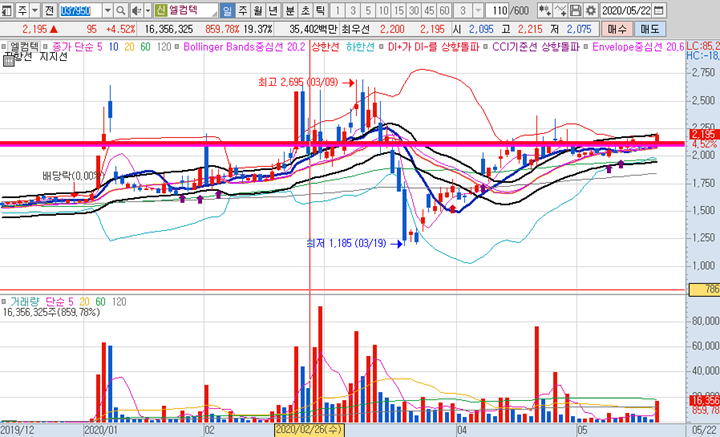Open the stock code dropdown arrow
Viewport: 720px width, 437px height.
click(107, 10)
